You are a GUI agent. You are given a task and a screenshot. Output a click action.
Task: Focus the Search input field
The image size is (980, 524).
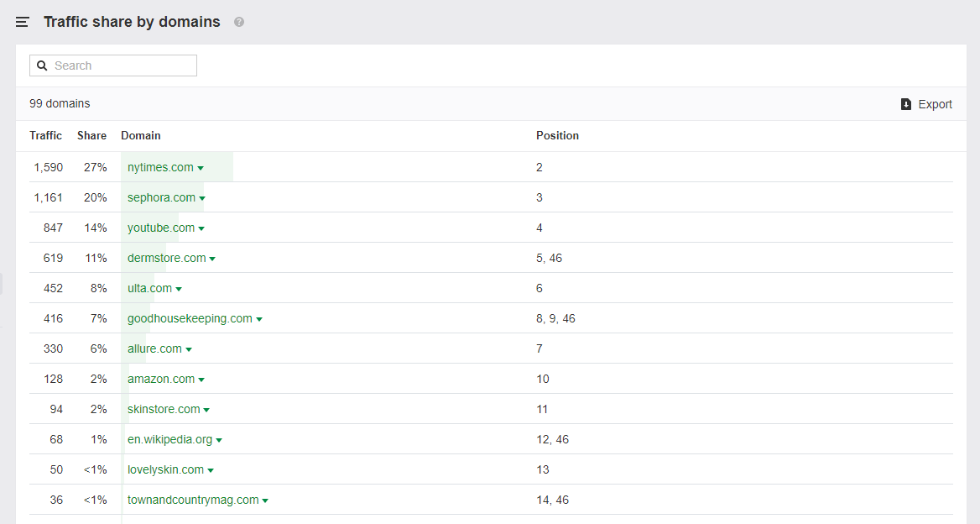pyautogui.click(x=113, y=65)
